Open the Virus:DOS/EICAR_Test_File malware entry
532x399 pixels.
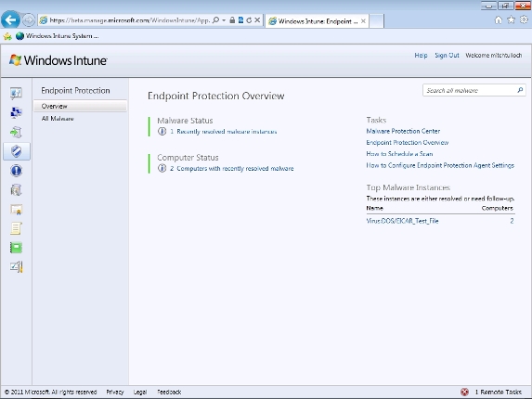(402, 221)
